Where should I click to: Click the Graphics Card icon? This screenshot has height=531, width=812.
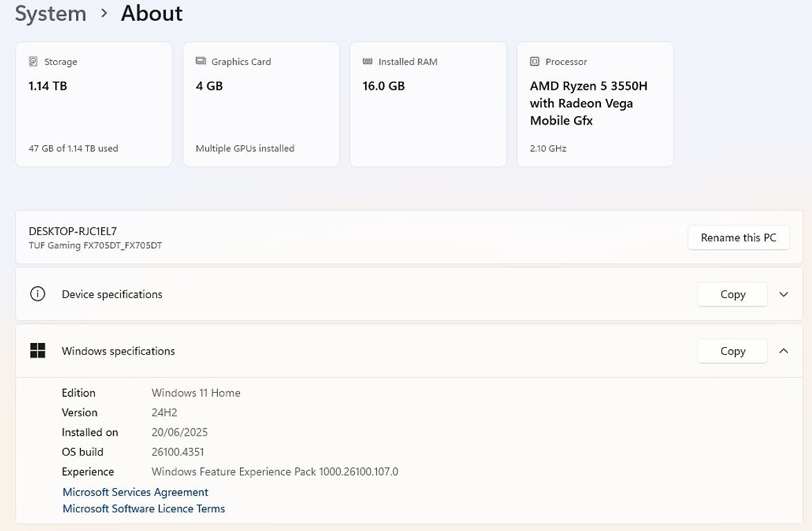[201, 61]
